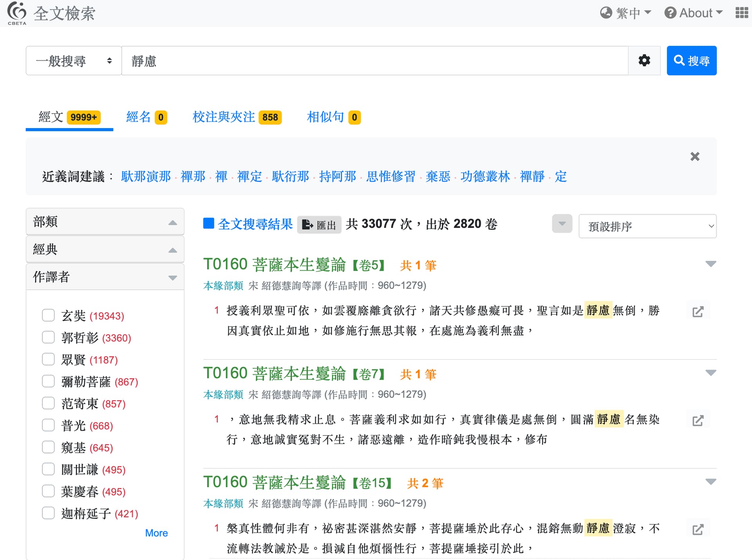The height and width of the screenshot is (560, 752).
Task: Click the blue 搜尋 search button
Action: (x=691, y=61)
